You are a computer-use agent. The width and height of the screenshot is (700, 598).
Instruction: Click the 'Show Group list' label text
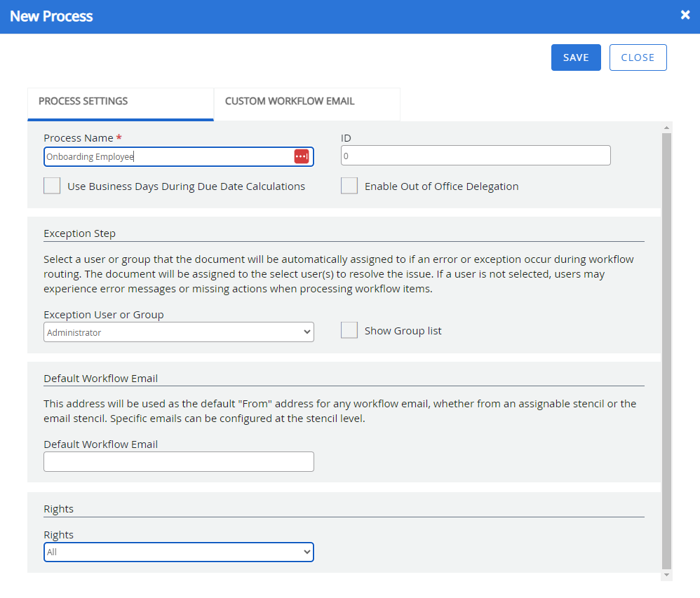[403, 331]
